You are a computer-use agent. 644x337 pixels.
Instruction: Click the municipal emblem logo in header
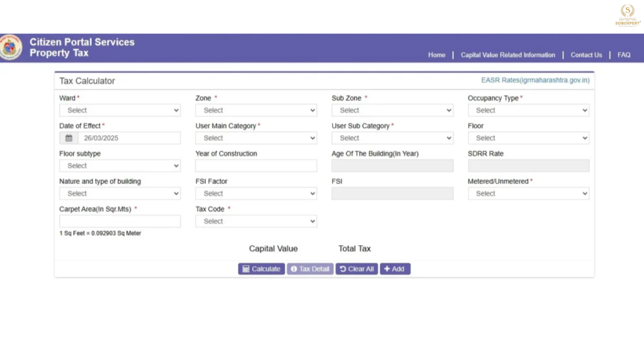tap(11, 48)
